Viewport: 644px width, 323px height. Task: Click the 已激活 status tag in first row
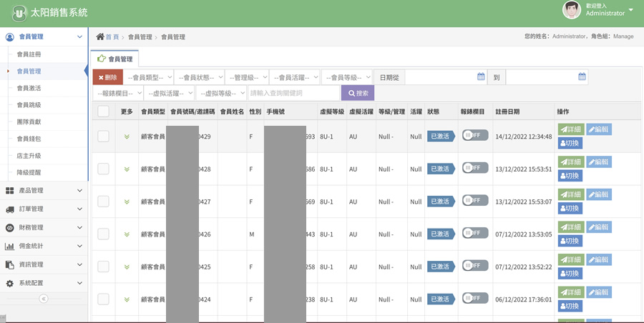(440, 136)
